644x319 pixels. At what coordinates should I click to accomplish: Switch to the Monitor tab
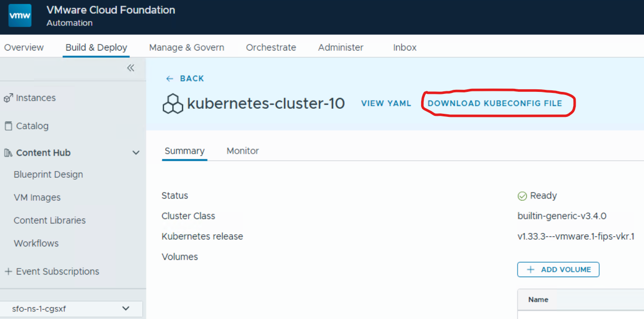[x=242, y=151]
